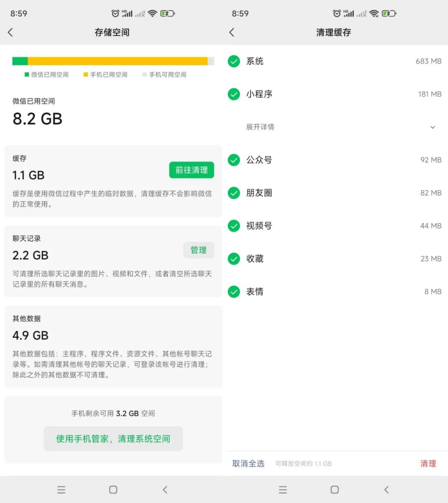Tap back arrow on left navigation bar
448x503 pixels.
(x=165, y=490)
